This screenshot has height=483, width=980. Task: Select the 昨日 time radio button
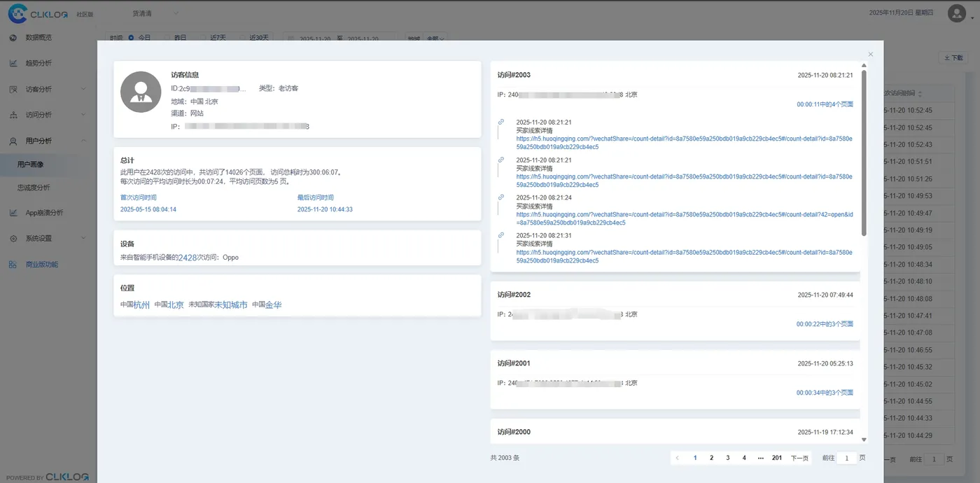pos(167,38)
